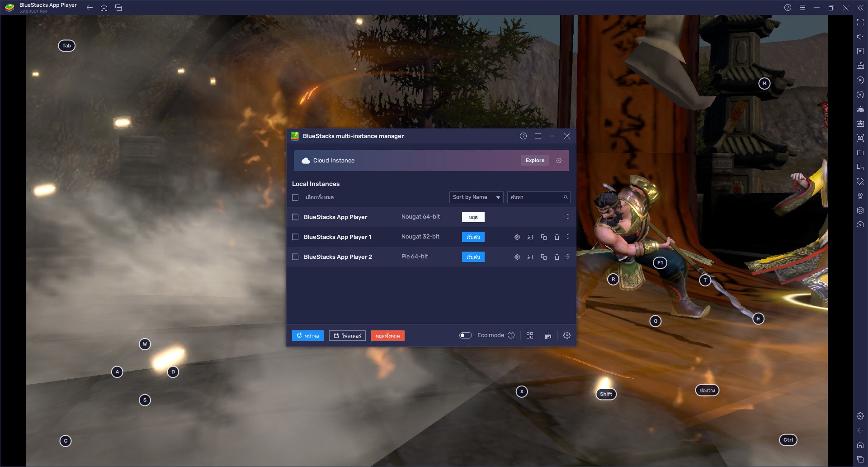Take a screenshot using sidebar icon

click(860, 138)
